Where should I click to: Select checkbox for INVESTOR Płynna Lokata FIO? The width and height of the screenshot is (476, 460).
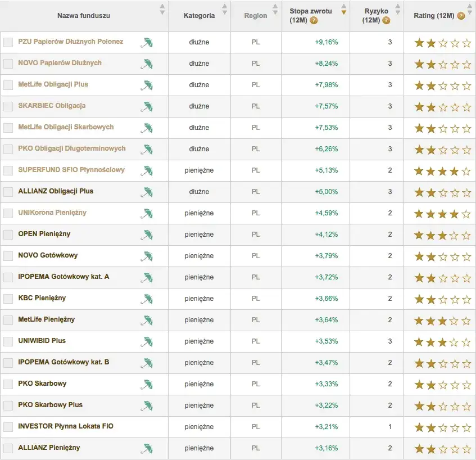(8, 427)
